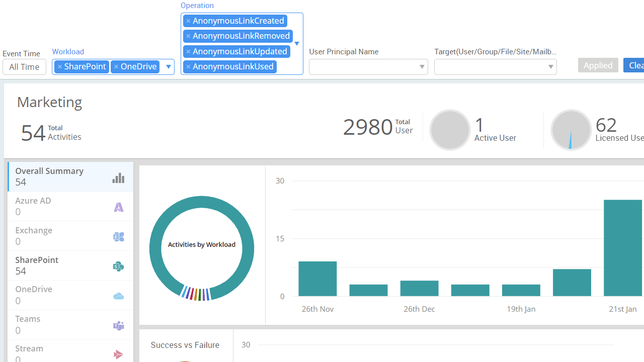The height and width of the screenshot is (362, 644).
Task: Click the Stream icon in the sidebar
Action: [118, 354]
